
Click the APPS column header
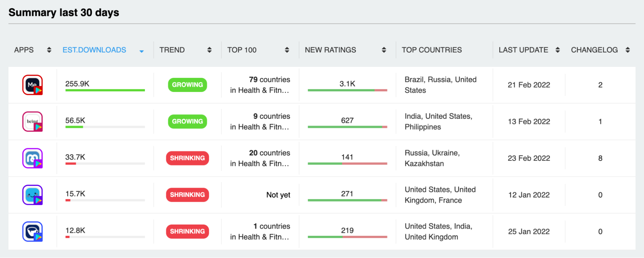pyautogui.click(x=24, y=50)
